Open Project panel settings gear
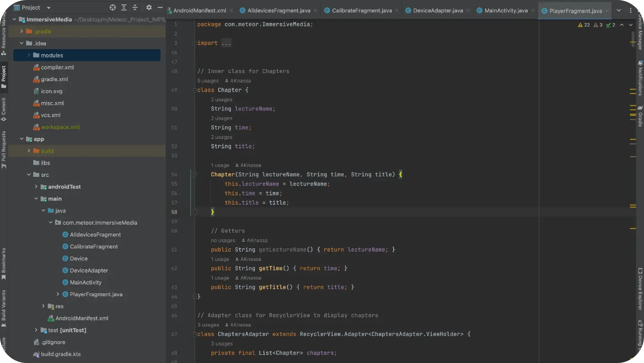 pyautogui.click(x=149, y=8)
